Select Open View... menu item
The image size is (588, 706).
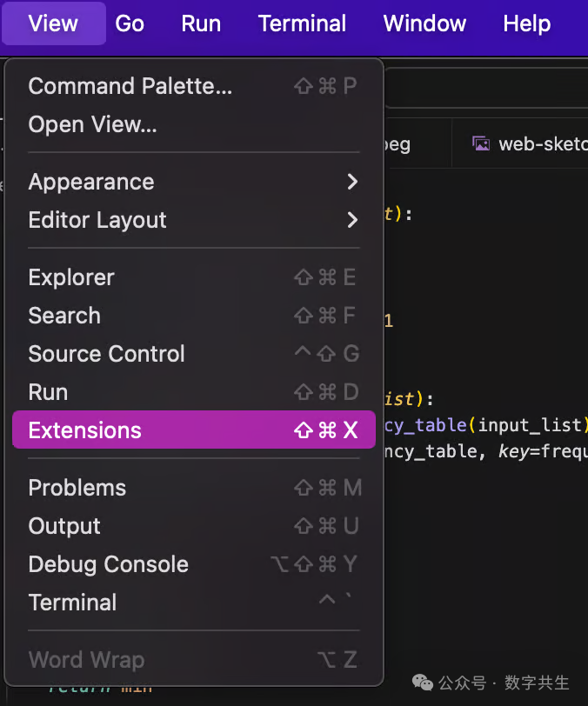pos(93,124)
